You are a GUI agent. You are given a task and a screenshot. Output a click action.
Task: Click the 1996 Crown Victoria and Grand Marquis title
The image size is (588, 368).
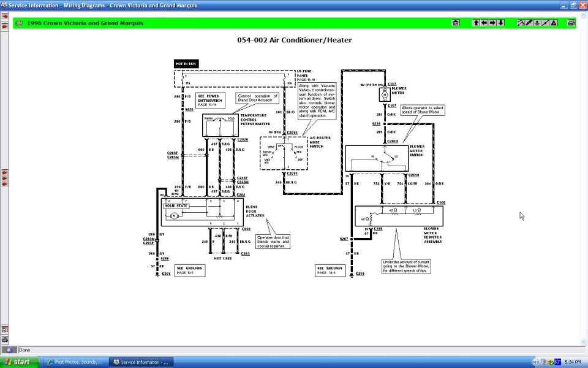pos(85,23)
